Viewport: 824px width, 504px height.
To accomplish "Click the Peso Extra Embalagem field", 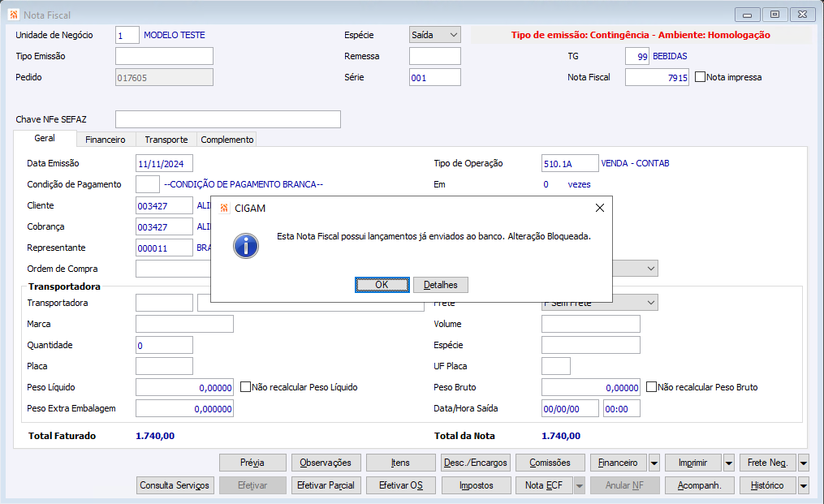I will coord(184,408).
